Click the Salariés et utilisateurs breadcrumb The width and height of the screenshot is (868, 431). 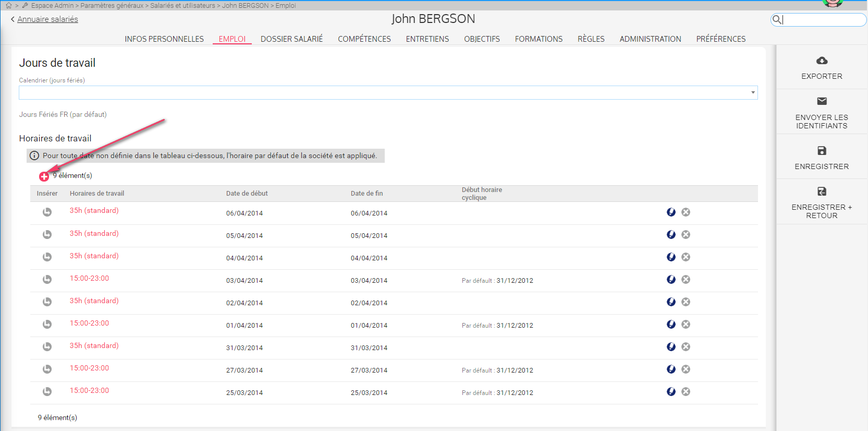click(x=182, y=5)
